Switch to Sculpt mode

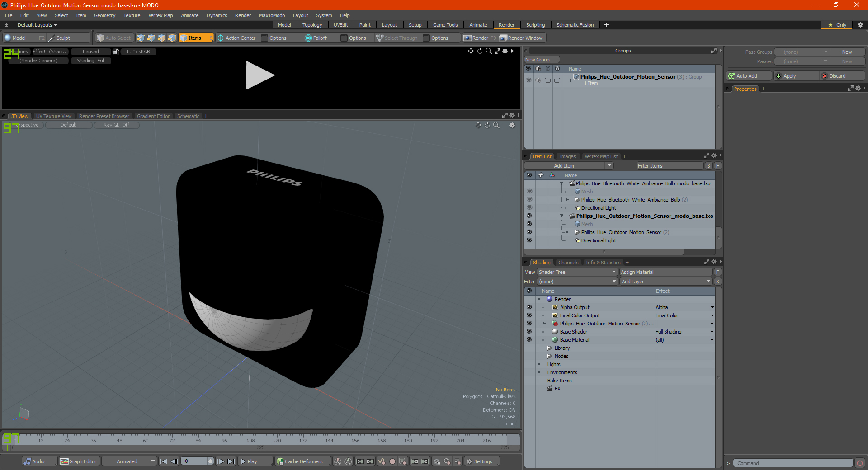[x=68, y=38]
